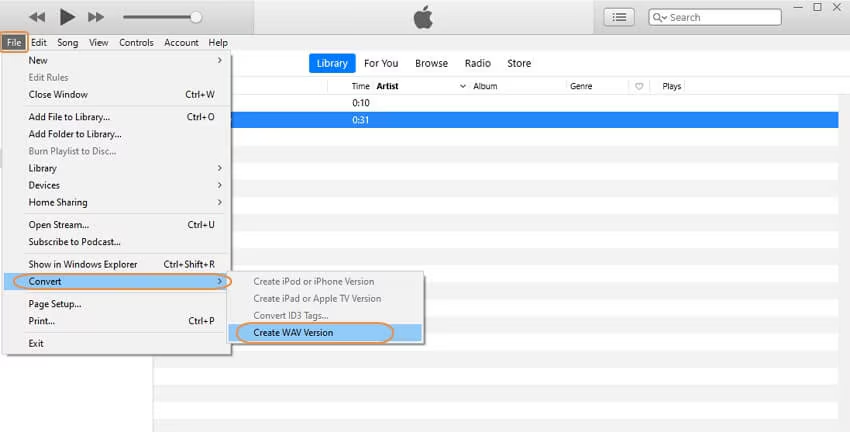Image resolution: width=850 pixels, height=432 pixels.
Task: Select Add Folder to Library
Action: (117, 134)
